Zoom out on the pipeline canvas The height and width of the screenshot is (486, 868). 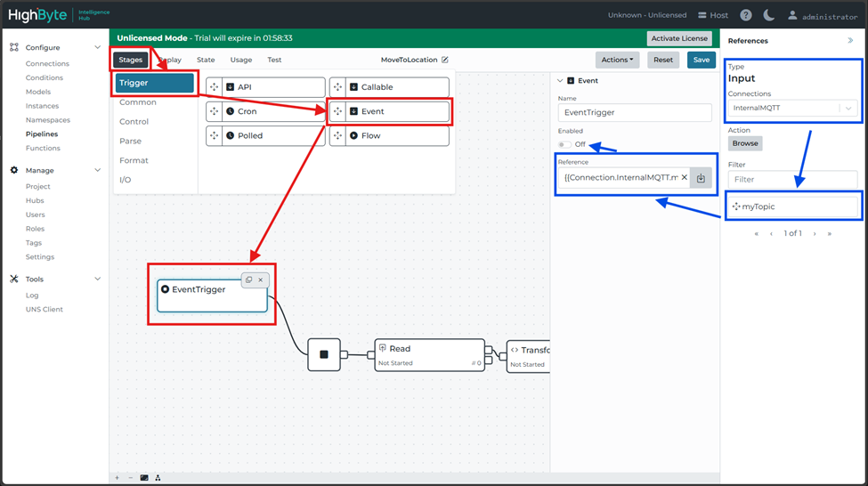pyautogui.click(x=131, y=478)
